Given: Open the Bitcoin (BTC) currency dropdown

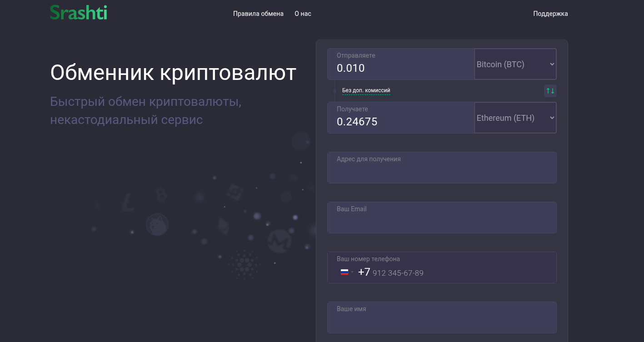Looking at the screenshot, I should (x=515, y=64).
